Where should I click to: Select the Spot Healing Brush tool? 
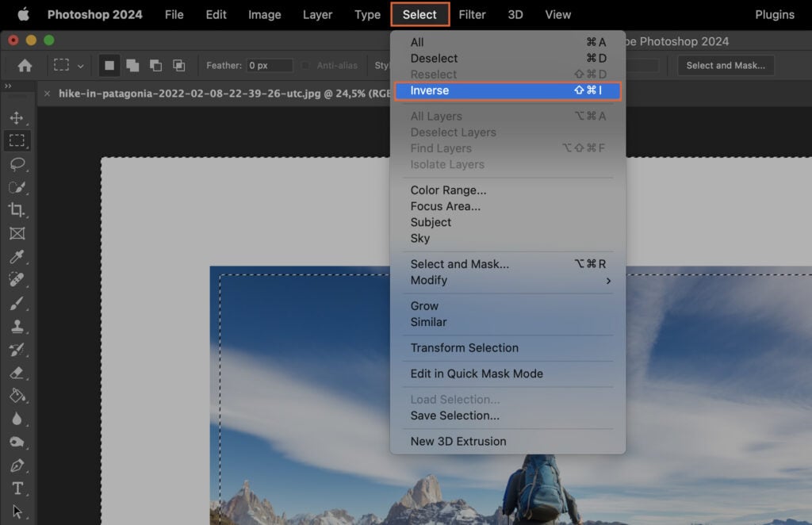coord(18,279)
